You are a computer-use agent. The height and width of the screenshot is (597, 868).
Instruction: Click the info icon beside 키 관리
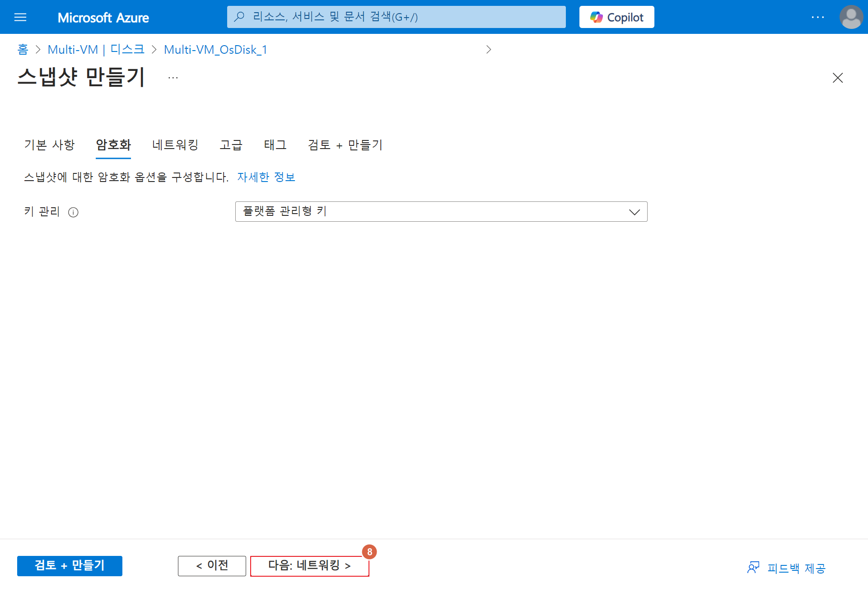(73, 212)
